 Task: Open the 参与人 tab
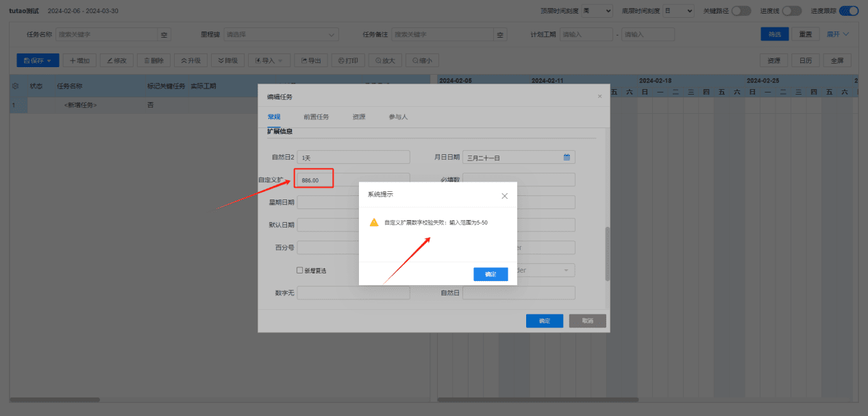click(398, 117)
